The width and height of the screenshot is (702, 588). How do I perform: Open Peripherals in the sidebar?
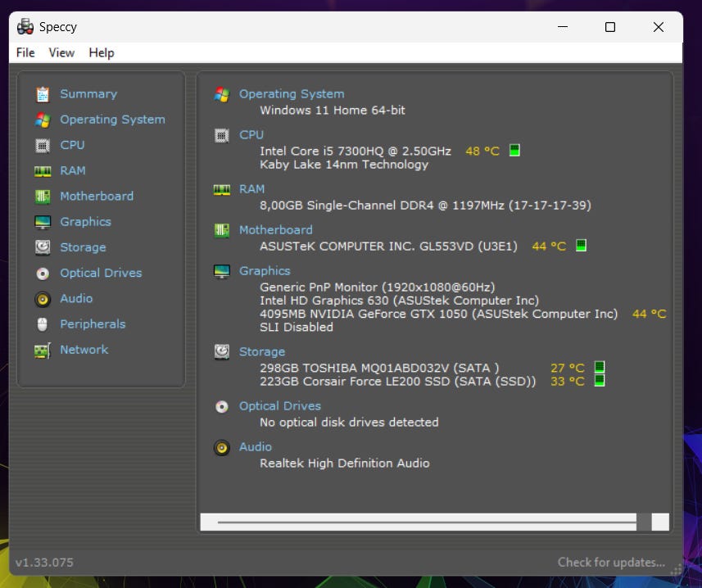[x=93, y=324]
